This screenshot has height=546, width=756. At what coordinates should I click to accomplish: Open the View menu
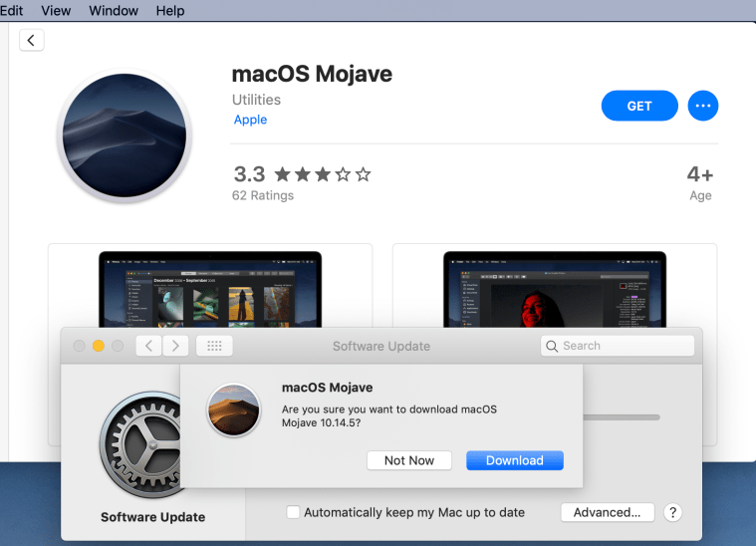[56, 11]
